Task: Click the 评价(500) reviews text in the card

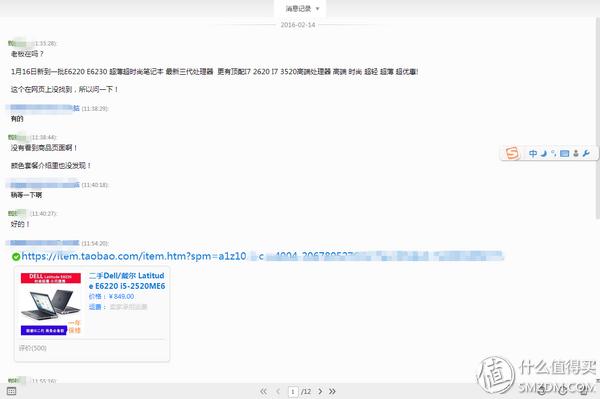Action: (x=33, y=348)
